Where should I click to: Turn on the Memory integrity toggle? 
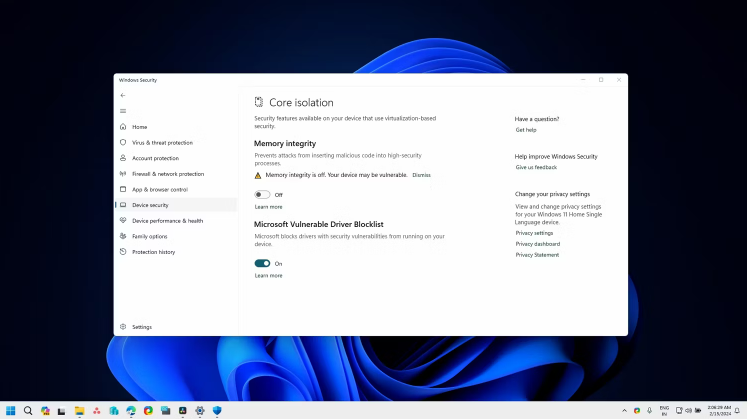pyautogui.click(x=262, y=194)
